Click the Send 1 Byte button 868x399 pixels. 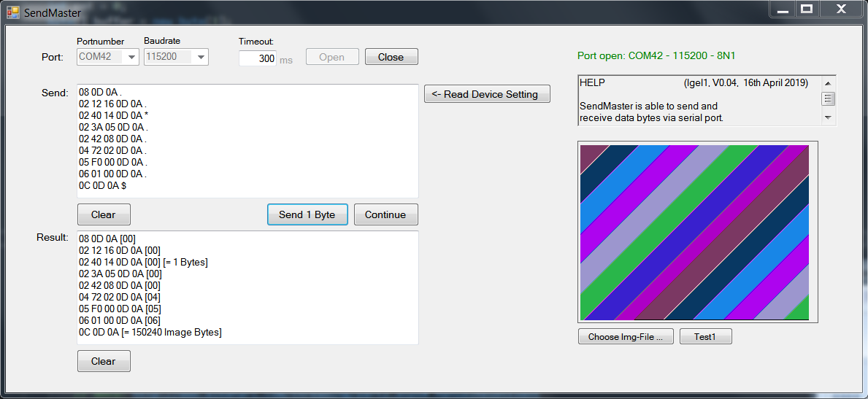point(307,214)
